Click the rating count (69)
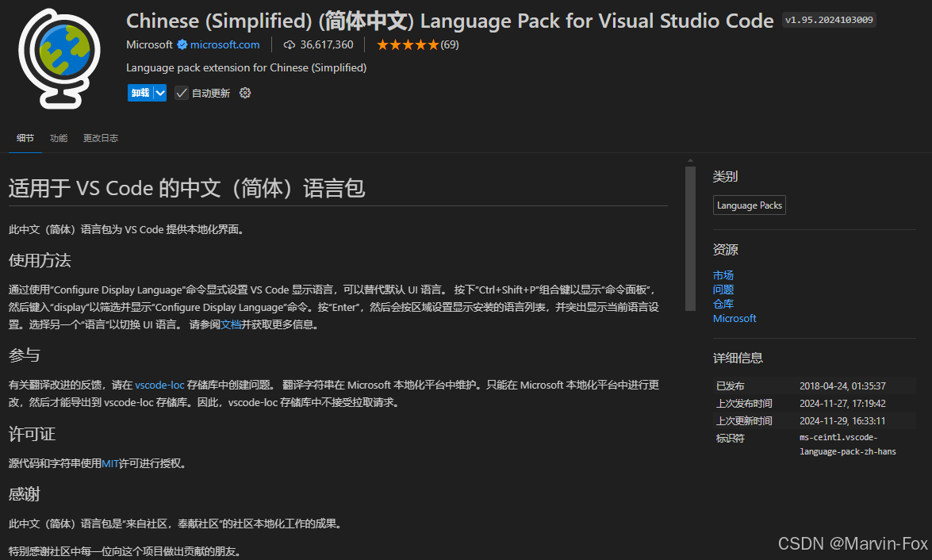The height and width of the screenshot is (560, 932). pyautogui.click(x=450, y=44)
